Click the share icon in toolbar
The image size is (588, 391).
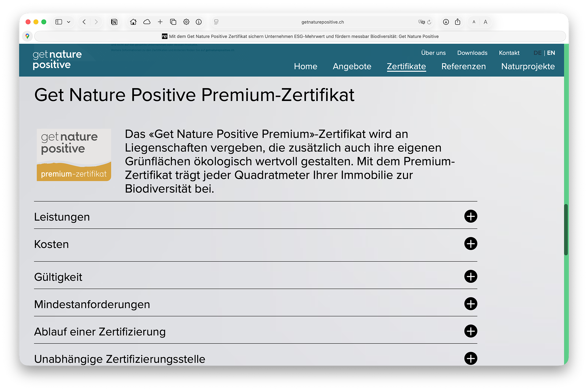tap(458, 22)
